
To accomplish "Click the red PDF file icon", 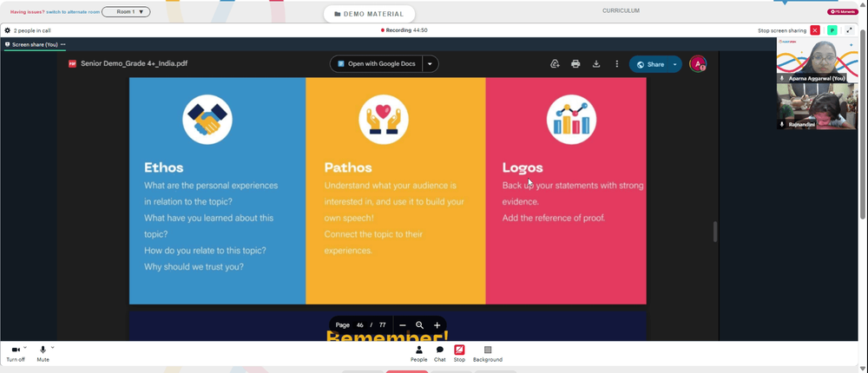I will click(x=73, y=63).
